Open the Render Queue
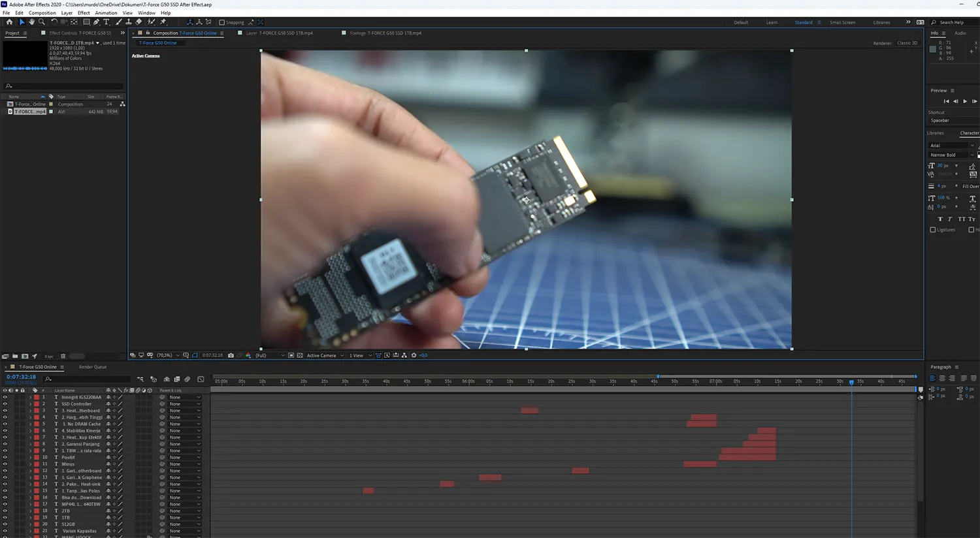 (92, 366)
